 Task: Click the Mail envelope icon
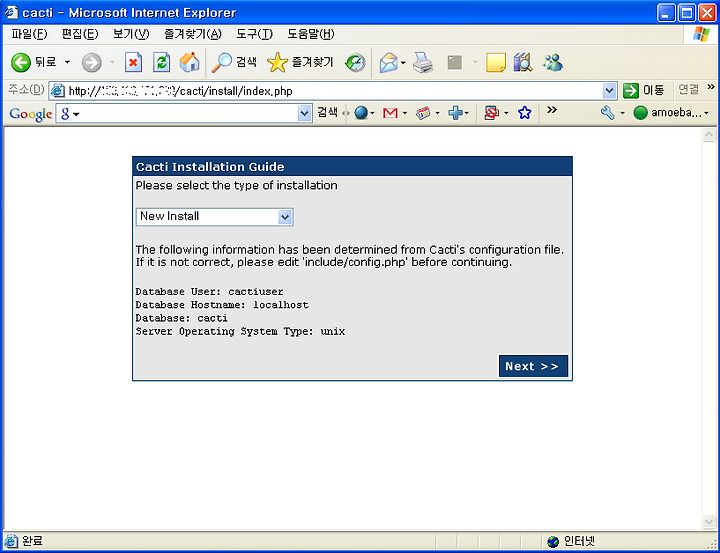click(388, 63)
